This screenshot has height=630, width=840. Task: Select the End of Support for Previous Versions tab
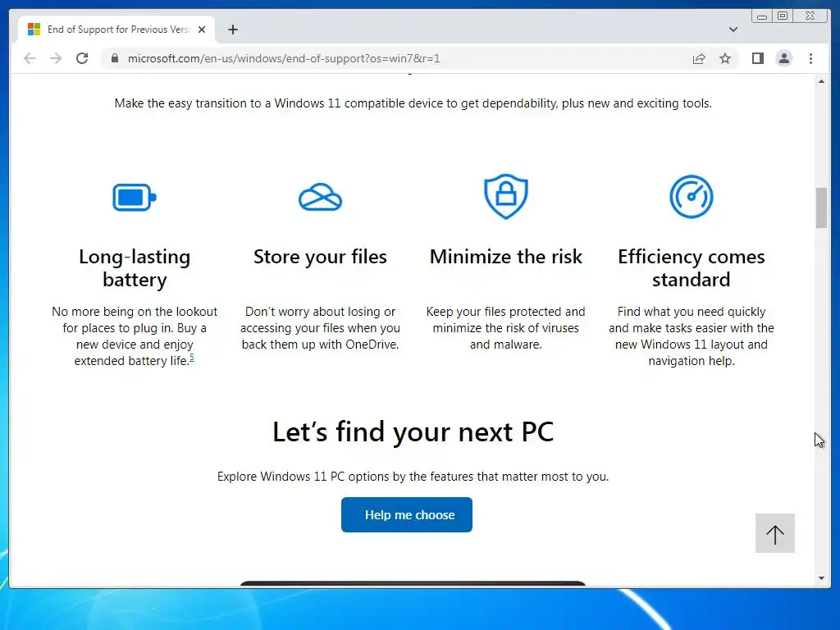116,30
